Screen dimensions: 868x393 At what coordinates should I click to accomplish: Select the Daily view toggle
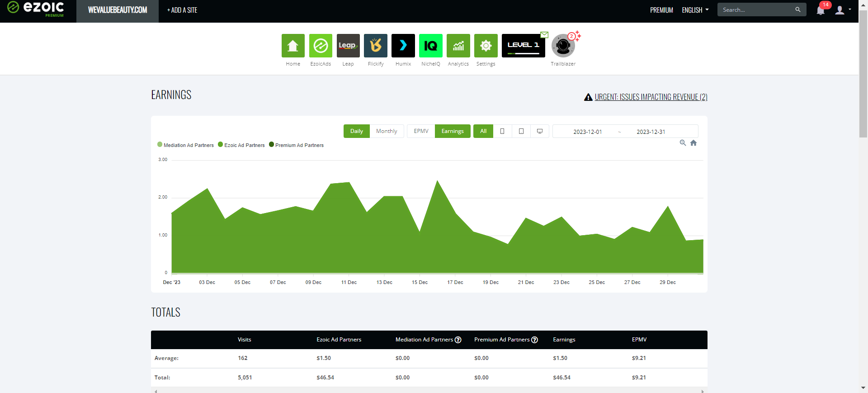click(x=357, y=131)
